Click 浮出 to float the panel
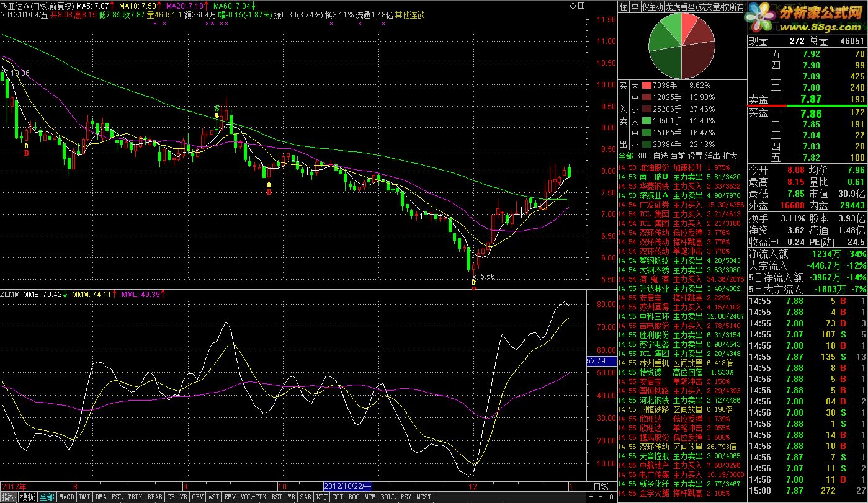The image size is (868, 503). [713, 156]
